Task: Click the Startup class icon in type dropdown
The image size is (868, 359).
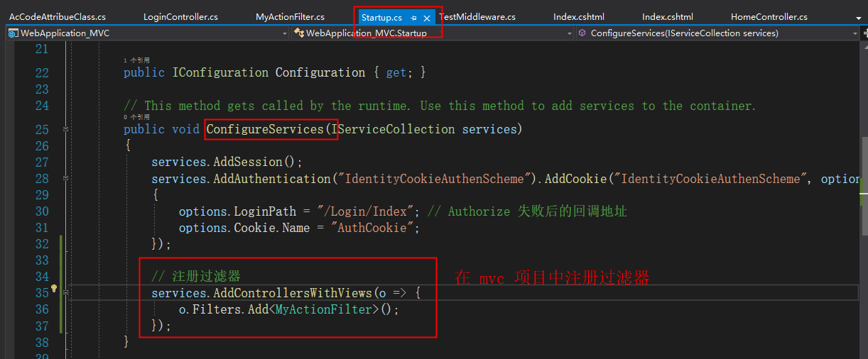Action: (x=299, y=33)
